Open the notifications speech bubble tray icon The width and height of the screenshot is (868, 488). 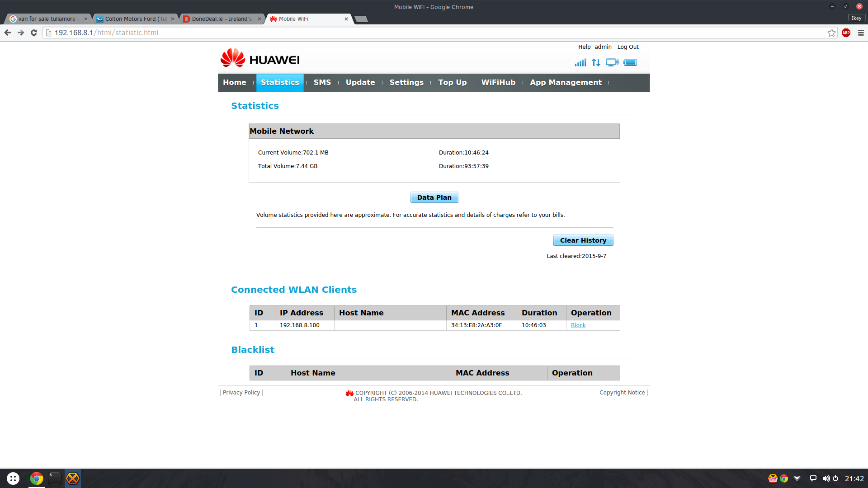tap(813, 478)
